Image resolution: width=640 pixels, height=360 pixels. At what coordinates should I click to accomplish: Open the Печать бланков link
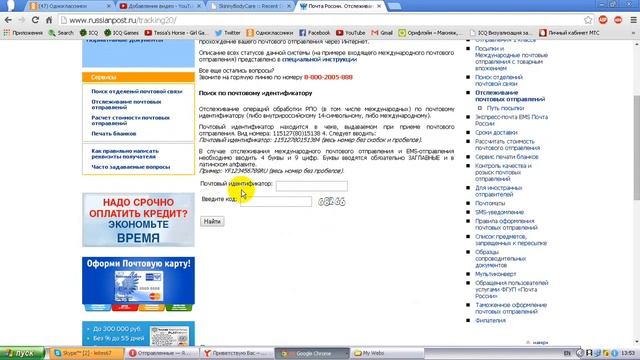[113, 133]
